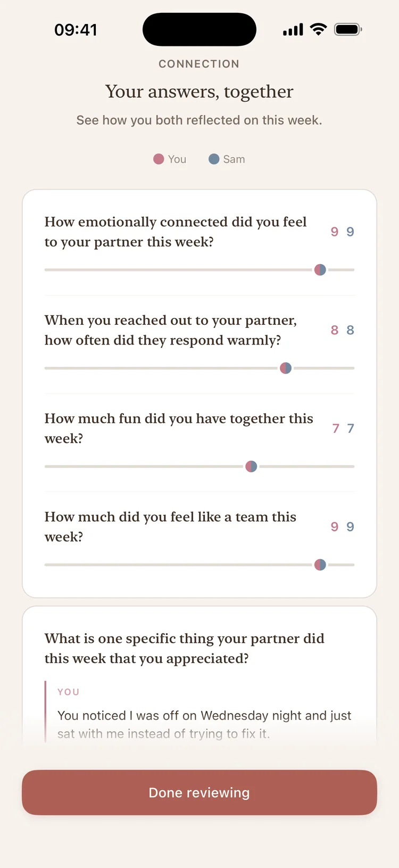The width and height of the screenshot is (399, 868).
Task: Tap the Wi-Fi status icon
Action: point(318,29)
